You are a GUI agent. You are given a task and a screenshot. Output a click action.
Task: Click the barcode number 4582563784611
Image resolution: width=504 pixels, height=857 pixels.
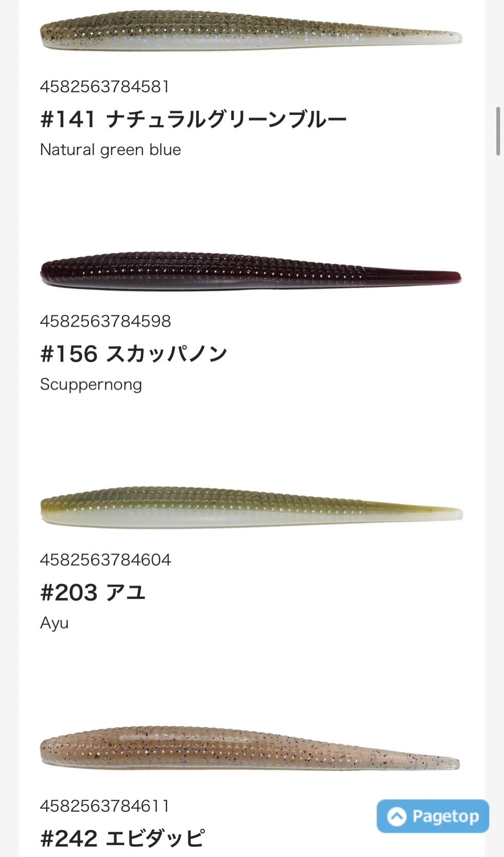[x=105, y=806]
